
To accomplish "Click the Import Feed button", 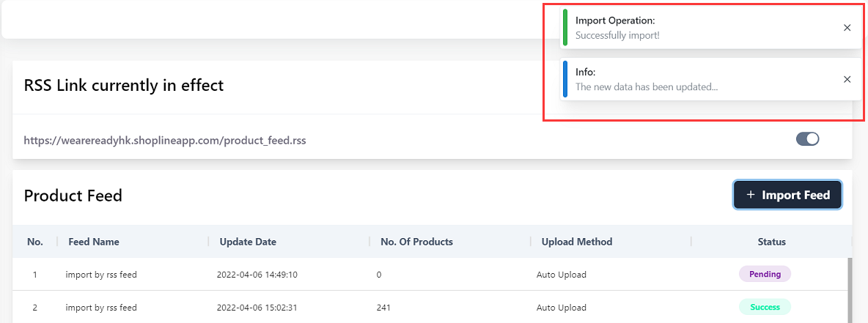I will 787,195.
